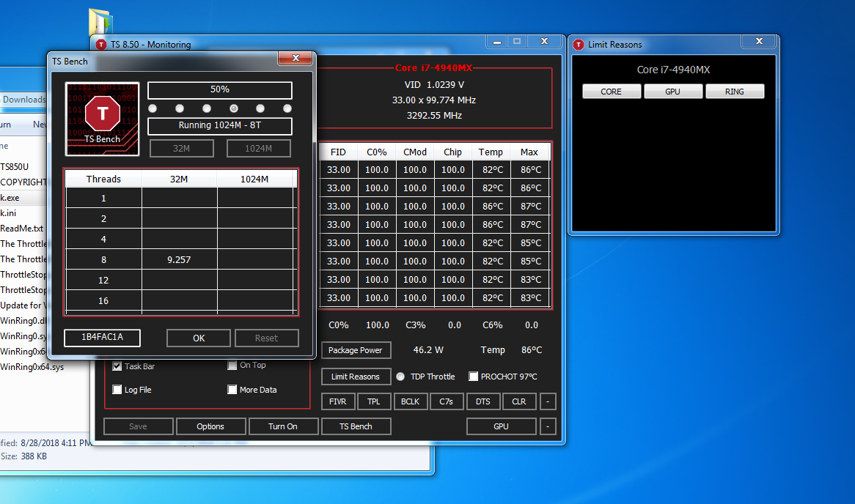855x504 pixels.
Task: Select the first radio dot in TS Bench
Action: tap(153, 108)
